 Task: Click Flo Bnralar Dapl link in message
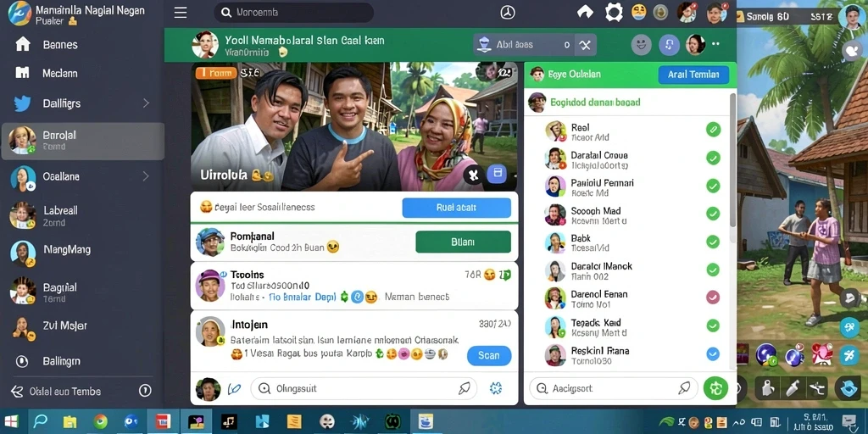(x=303, y=298)
